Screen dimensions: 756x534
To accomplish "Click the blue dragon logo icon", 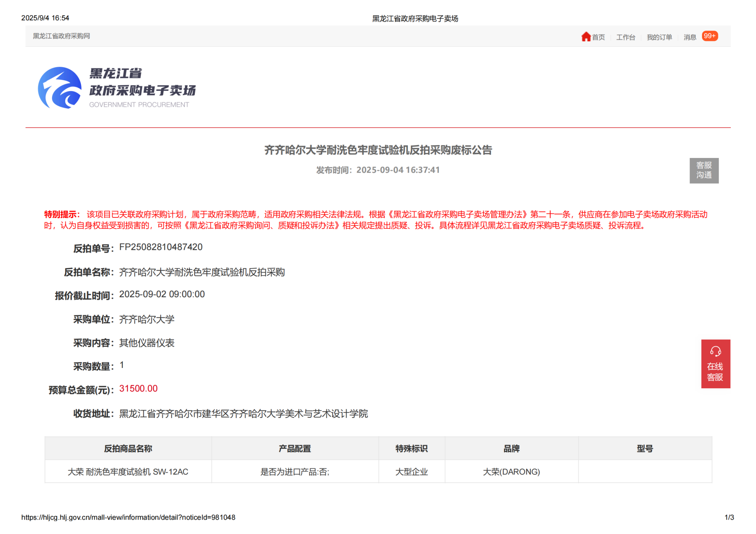I will pyautogui.click(x=60, y=88).
